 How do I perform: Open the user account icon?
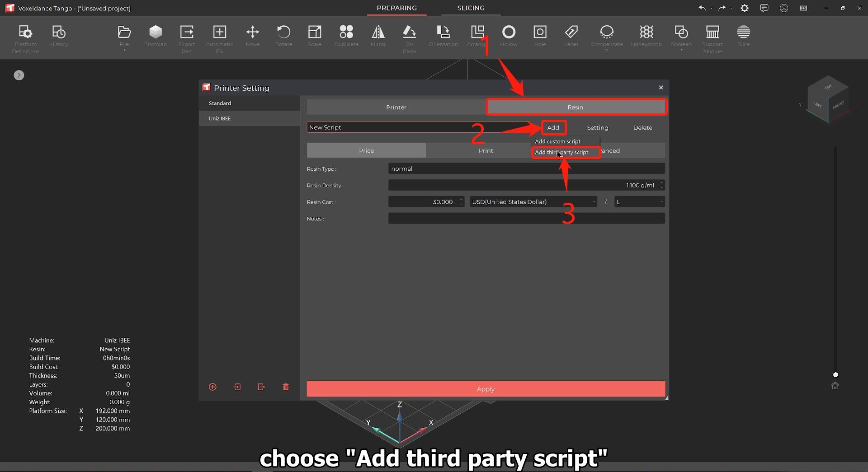784,8
